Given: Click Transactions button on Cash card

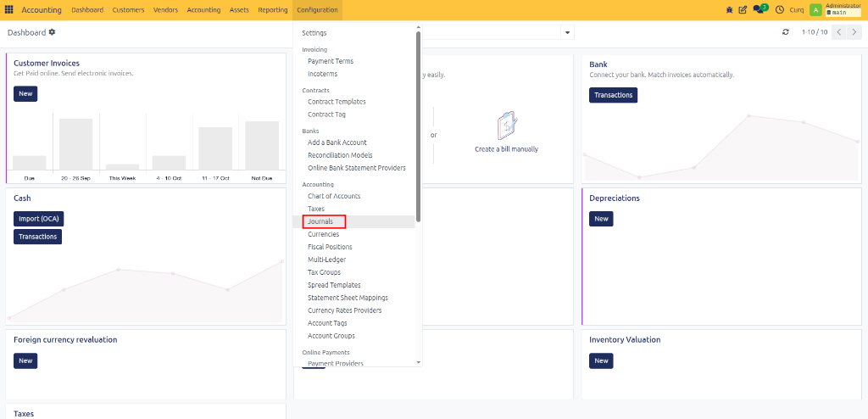Looking at the screenshot, I should (37, 237).
